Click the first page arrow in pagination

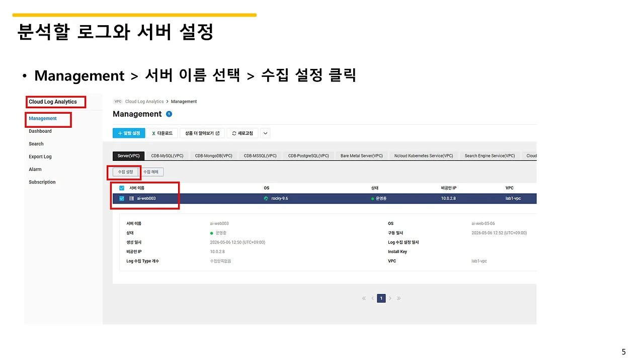(364, 298)
